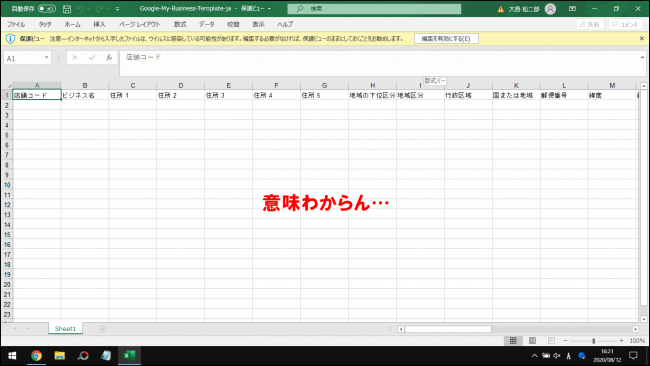Click the Insert Function fx icon
Viewport: 650px width, 366px height.
point(109,58)
